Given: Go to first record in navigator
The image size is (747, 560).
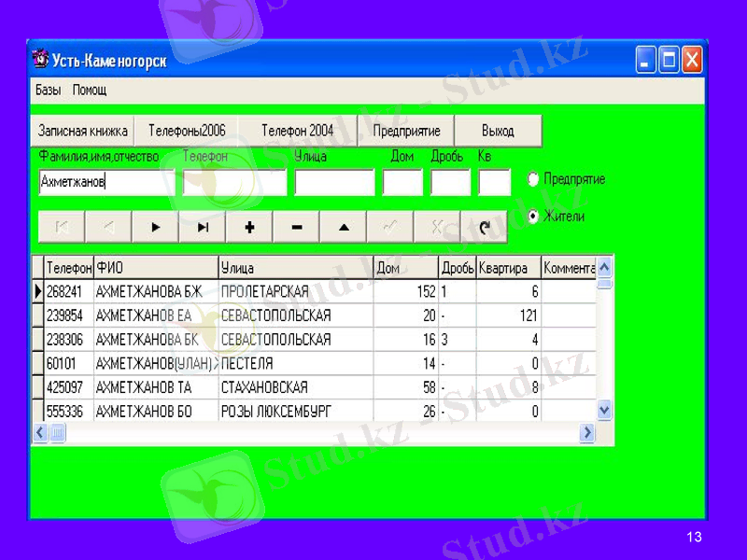Looking at the screenshot, I should [62, 226].
